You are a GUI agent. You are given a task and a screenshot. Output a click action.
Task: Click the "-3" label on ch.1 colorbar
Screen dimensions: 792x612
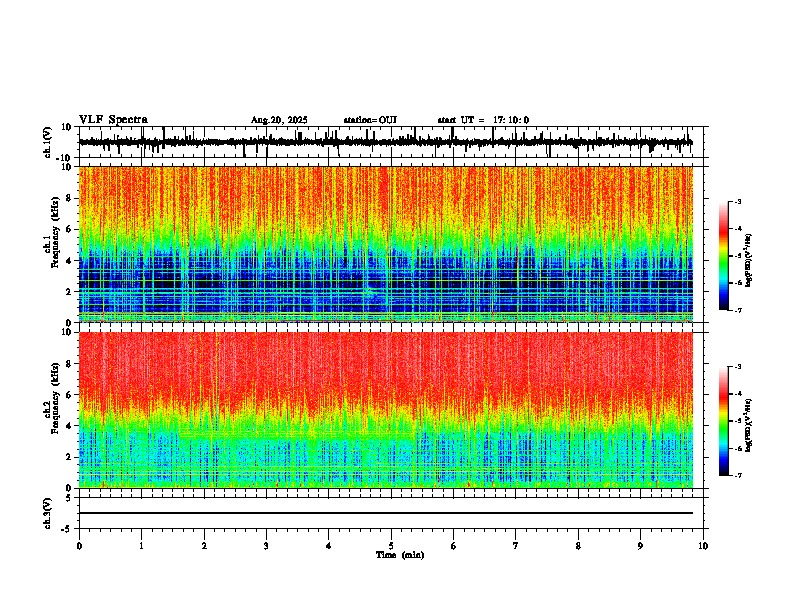pos(737,201)
